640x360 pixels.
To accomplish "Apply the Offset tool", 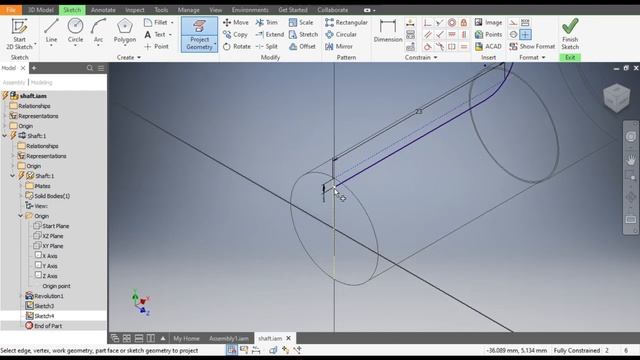I will [302, 47].
